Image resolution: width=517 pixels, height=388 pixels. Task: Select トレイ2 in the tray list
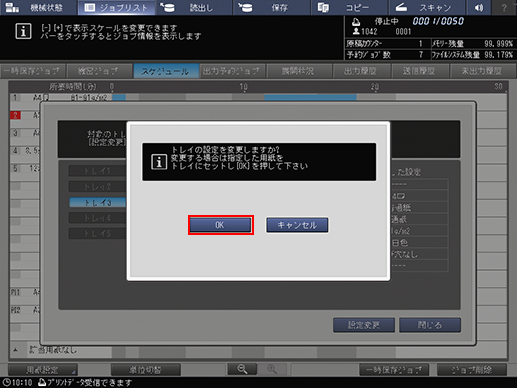pyautogui.click(x=97, y=187)
